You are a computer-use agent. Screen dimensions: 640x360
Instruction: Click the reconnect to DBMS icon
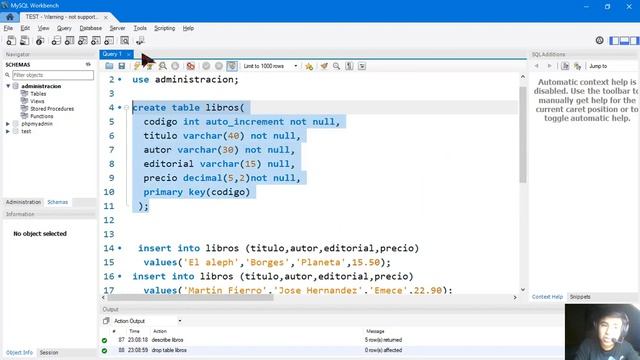coord(140,40)
